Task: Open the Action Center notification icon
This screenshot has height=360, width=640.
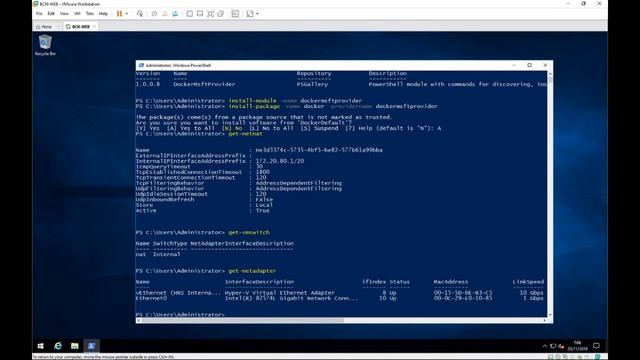Action: (x=596, y=346)
